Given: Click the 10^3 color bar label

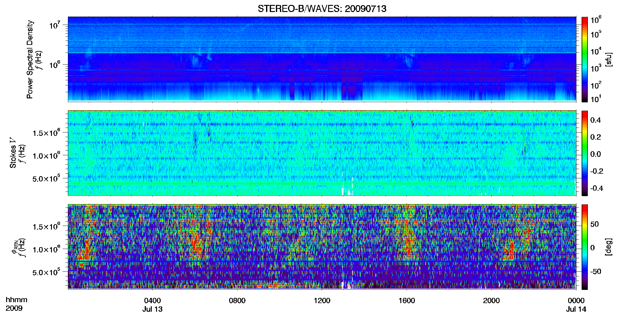Looking at the screenshot, I should 596,68.
